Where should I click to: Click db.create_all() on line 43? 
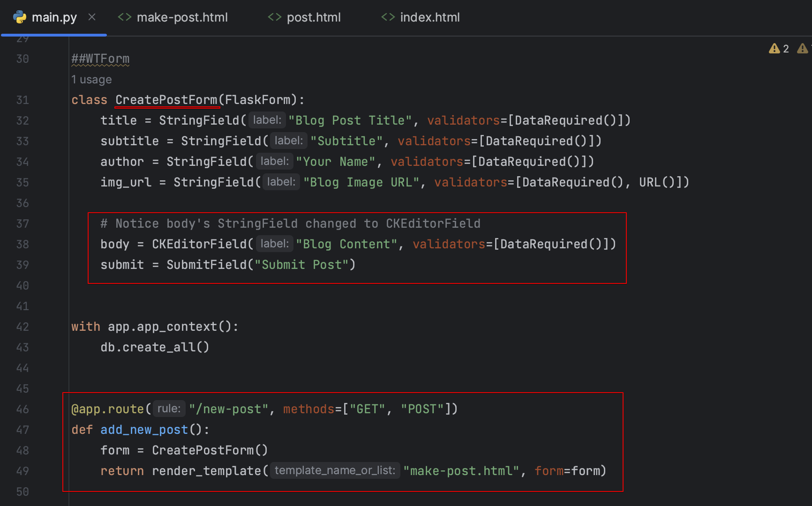tap(155, 347)
